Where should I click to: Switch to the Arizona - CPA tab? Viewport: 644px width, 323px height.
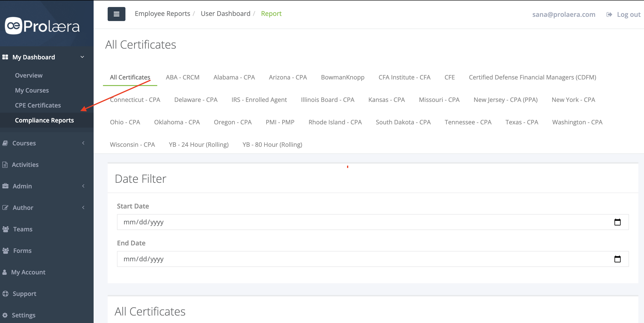click(x=288, y=77)
